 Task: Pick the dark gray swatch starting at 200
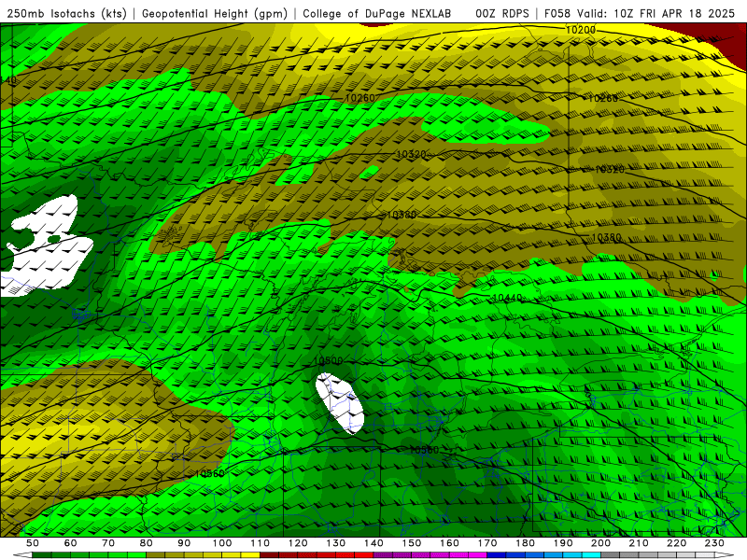611,555
